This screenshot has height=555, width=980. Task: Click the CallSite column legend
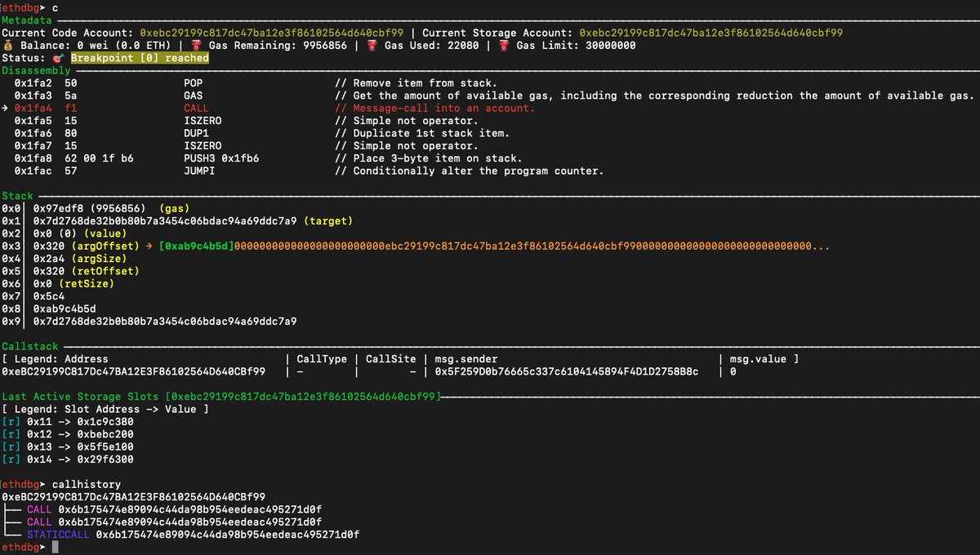click(x=390, y=359)
